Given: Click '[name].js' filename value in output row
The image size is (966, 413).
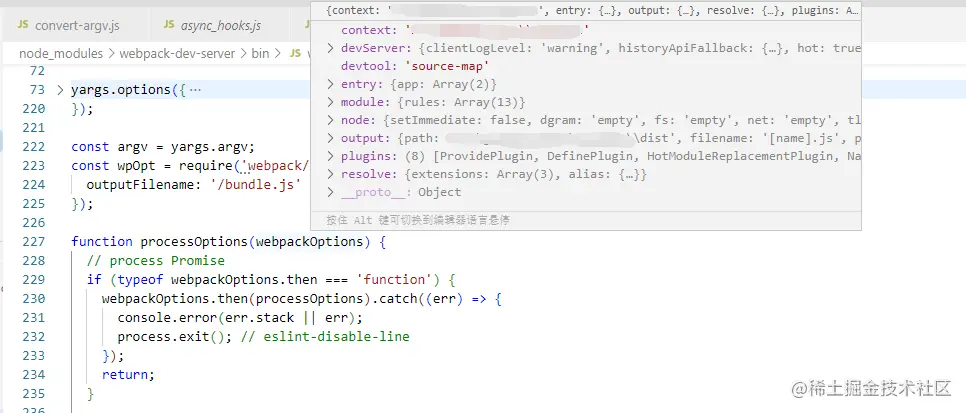Looking at the screenshot, I should click(799, 138).
